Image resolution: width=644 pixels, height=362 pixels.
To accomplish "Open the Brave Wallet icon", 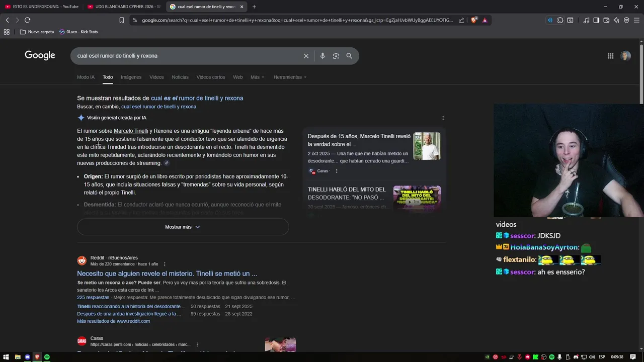I will tap(606, 20).
